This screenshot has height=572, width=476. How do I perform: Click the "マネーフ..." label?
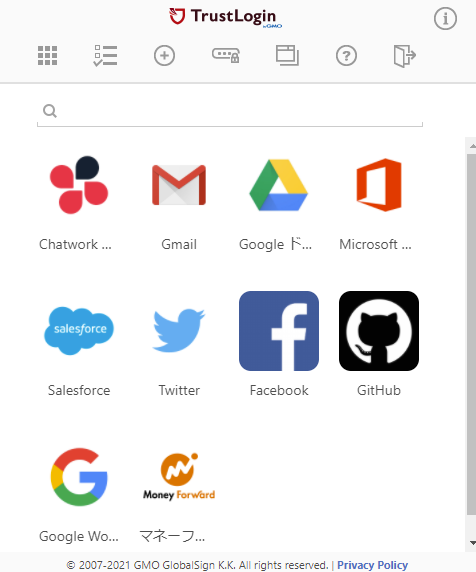[x=172, y=536]
